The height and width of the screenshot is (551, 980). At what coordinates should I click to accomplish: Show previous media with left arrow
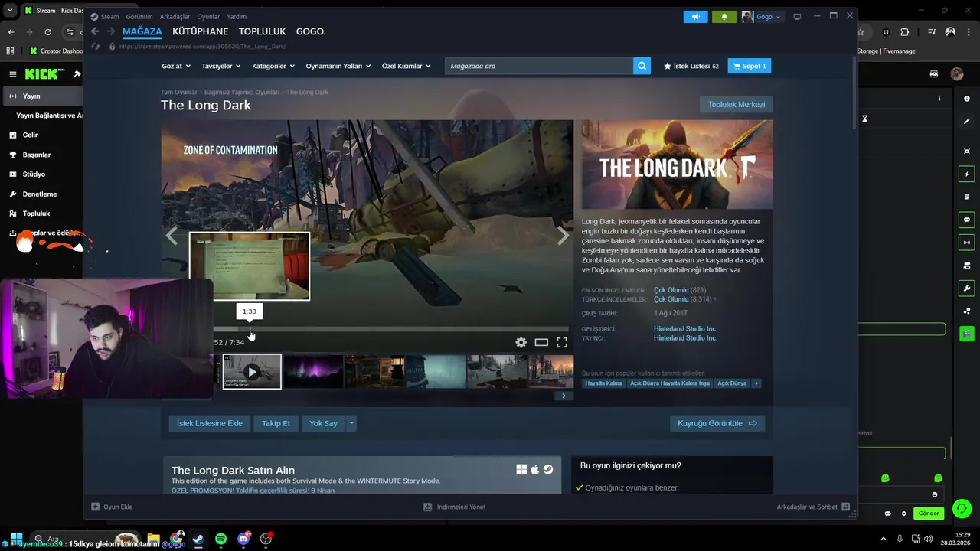171,235
